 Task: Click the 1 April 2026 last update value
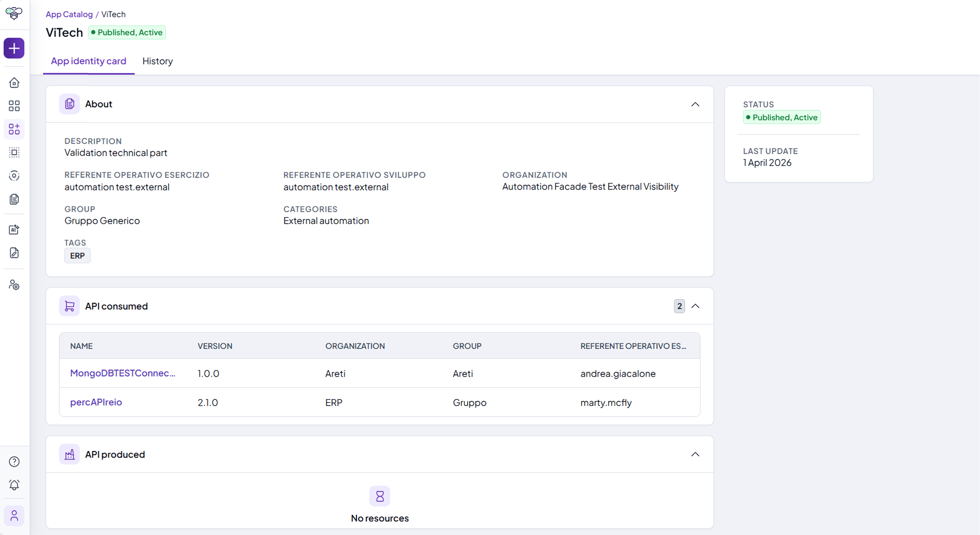point(767,162)
